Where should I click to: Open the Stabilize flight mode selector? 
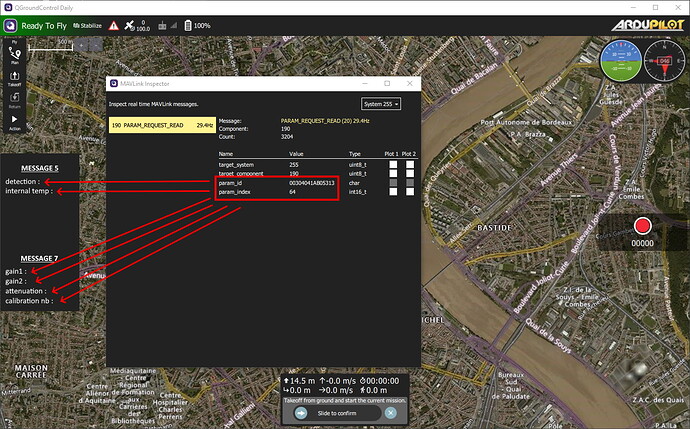[87, 26]
